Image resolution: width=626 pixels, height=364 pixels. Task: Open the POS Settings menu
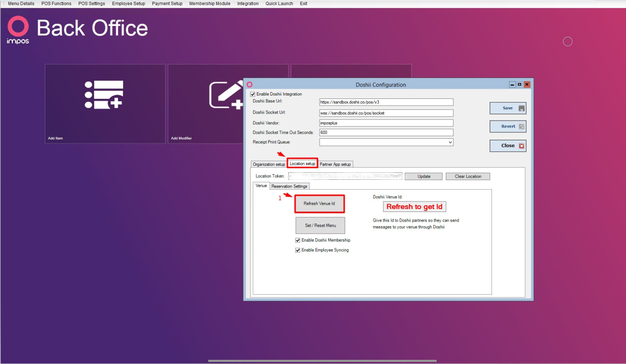92,3
